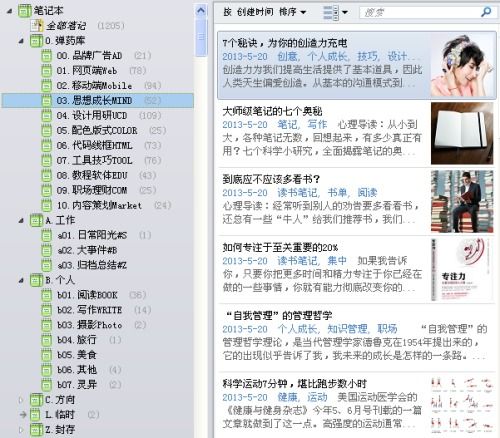The height and width of the screenshot is (438, 500).
Task: Click the 集中 tag on the focus note
Action: pyautogui.click(x=337, y=261)
